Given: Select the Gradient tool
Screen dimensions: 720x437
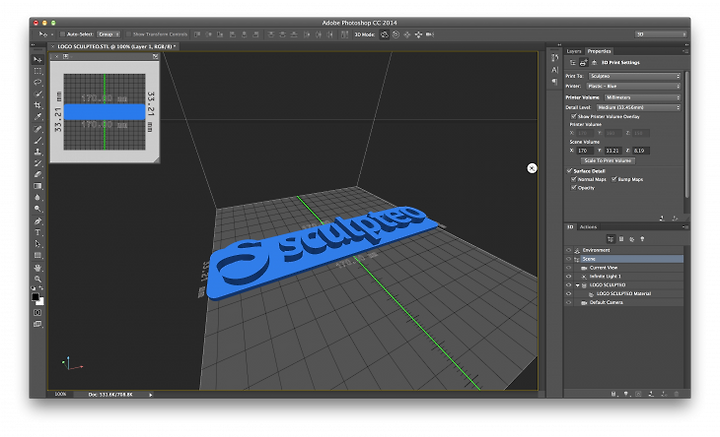Looking at the screenshot, I should point(38,186).
